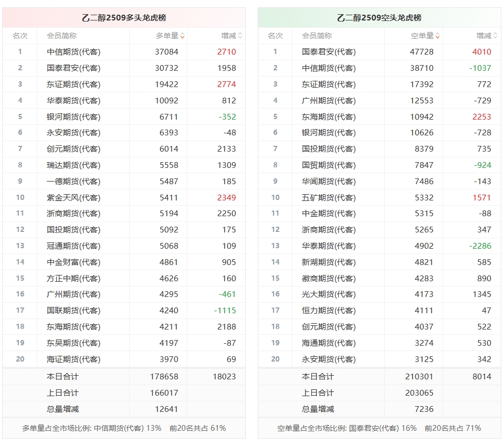Viewport: 504px width, 446px height.
Task: Select 东证期货(代客) in long table
Action: (73, 84)
